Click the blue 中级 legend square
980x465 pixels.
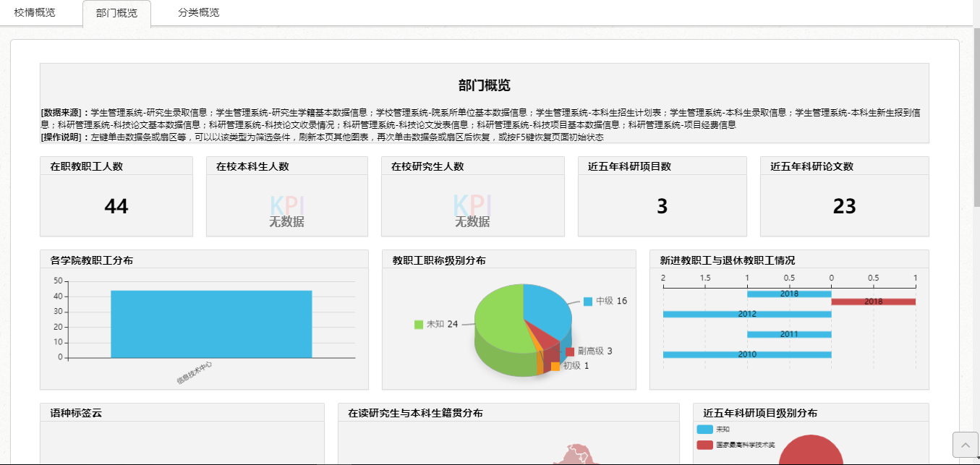point(588,301)
